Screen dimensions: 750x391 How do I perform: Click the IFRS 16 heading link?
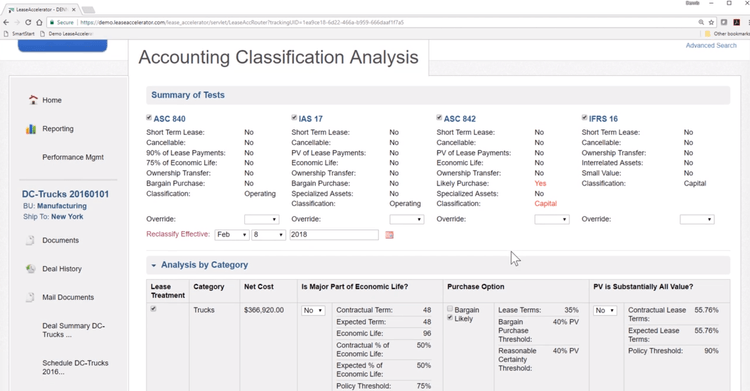click(x=603, y=119)
